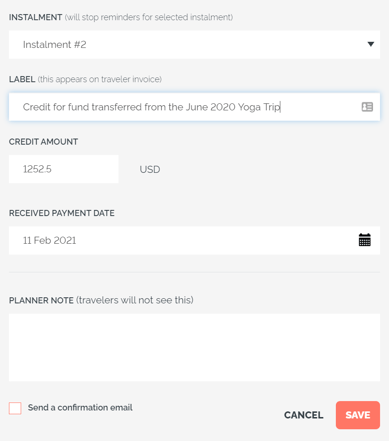389x441 pixels.
Task: Save the credit entry
Action: tap(358, 415)
